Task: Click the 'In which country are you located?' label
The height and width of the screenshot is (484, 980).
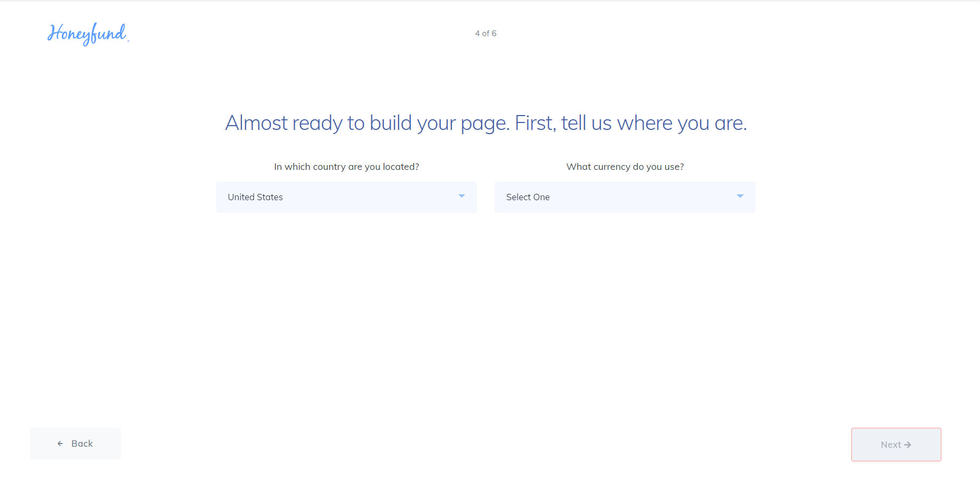Action: [346, 167]
